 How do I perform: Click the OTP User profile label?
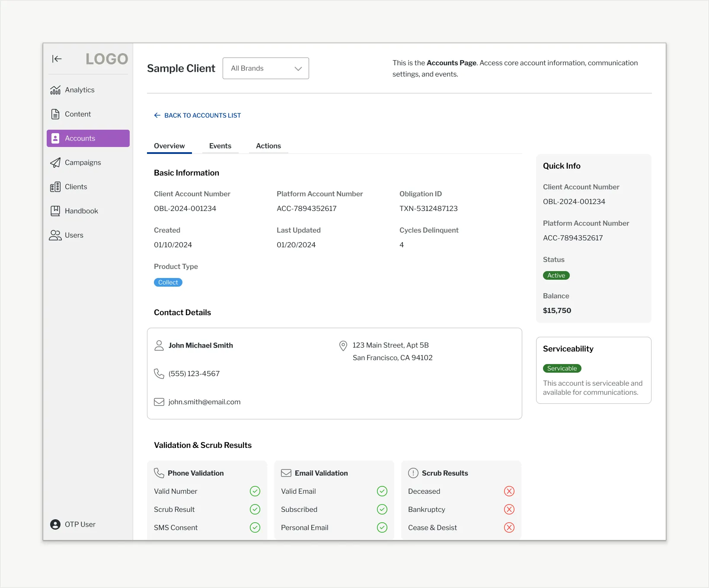80,524
